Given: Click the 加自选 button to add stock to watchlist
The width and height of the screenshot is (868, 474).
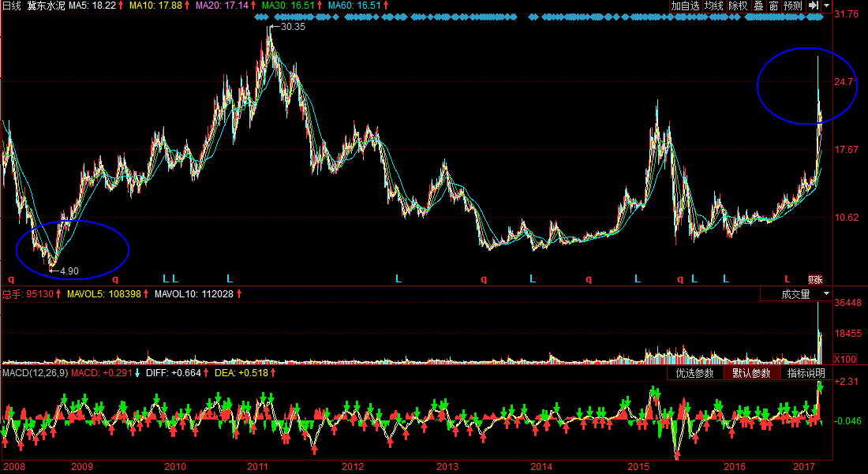Looking at the screenshot, I should tap(685, 6).
